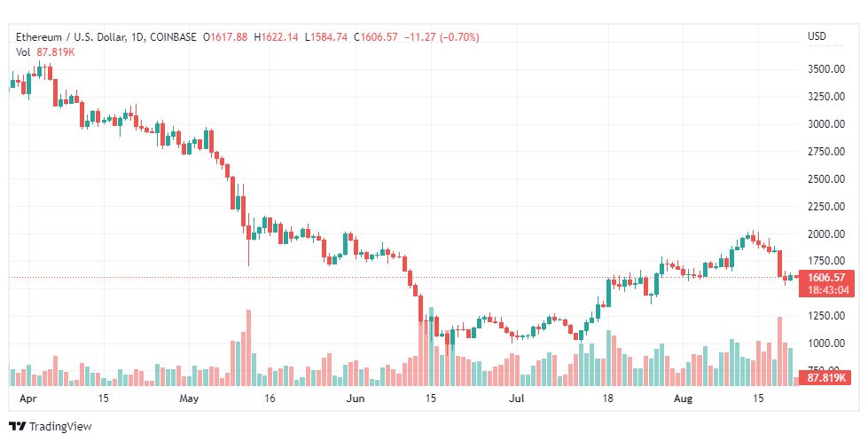Click the 2000.00 price axis label

(826, 233)
